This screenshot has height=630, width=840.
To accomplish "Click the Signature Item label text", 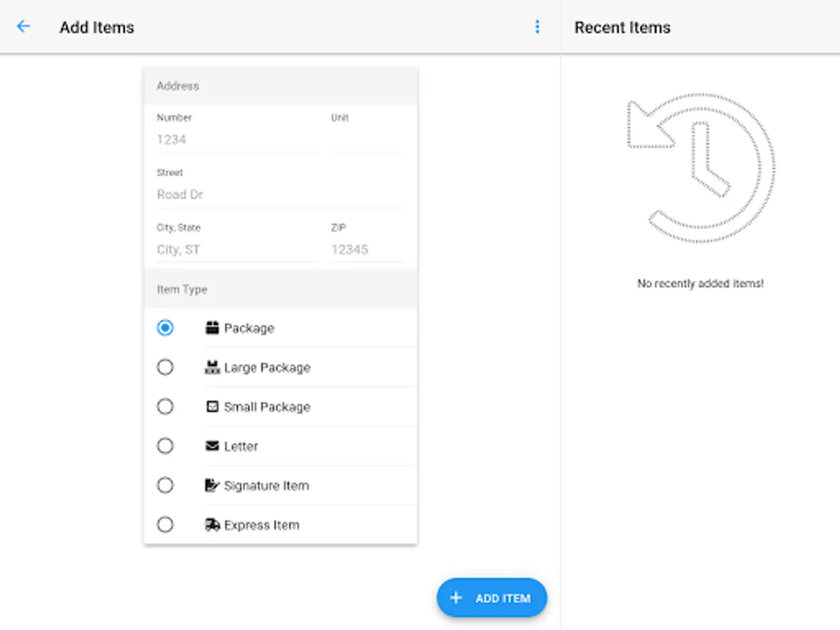I will click(266, 486).
